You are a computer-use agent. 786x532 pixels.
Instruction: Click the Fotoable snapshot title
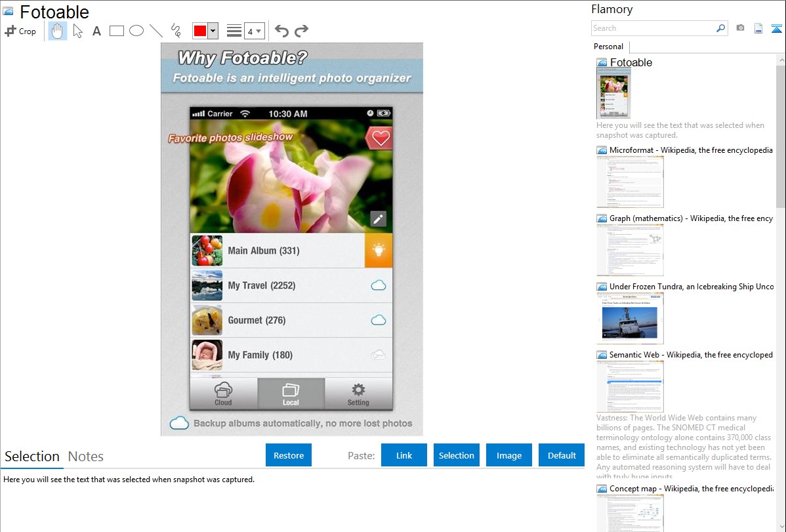[631, 63]
